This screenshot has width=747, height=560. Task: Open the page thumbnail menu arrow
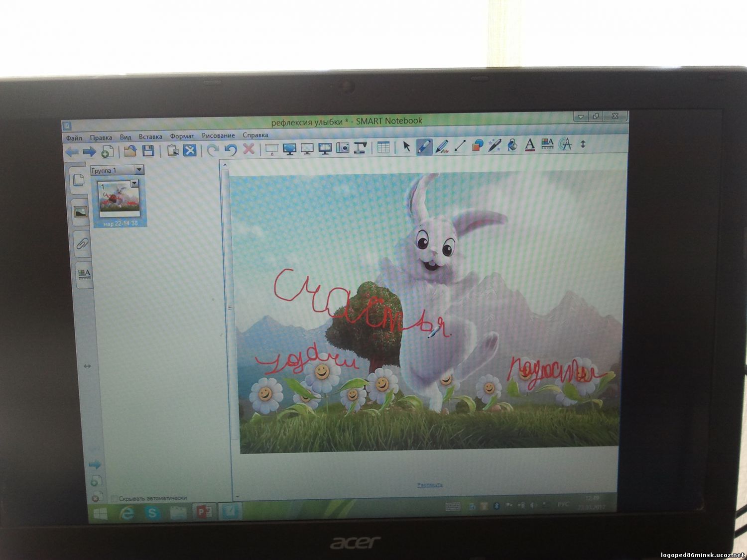click(134, 184)
